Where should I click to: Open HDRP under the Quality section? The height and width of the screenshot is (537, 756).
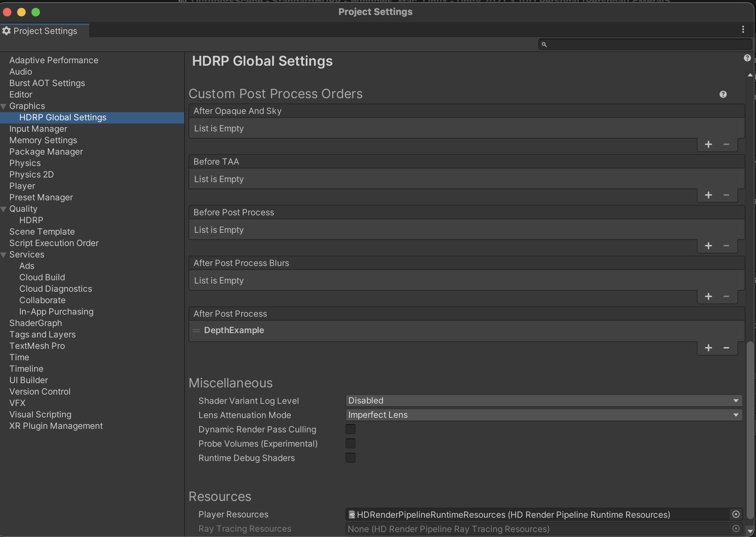click(31, 220)
